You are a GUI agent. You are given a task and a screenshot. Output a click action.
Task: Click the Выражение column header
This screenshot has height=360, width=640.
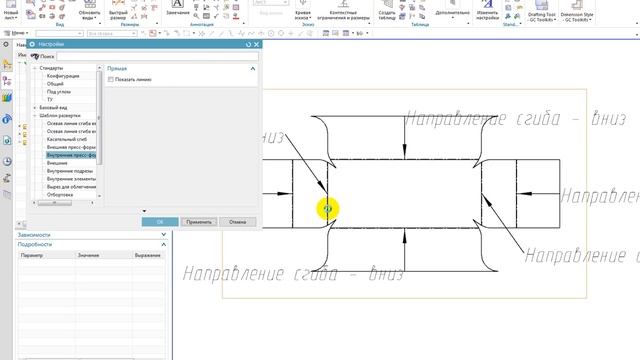(x=148, y=256)
